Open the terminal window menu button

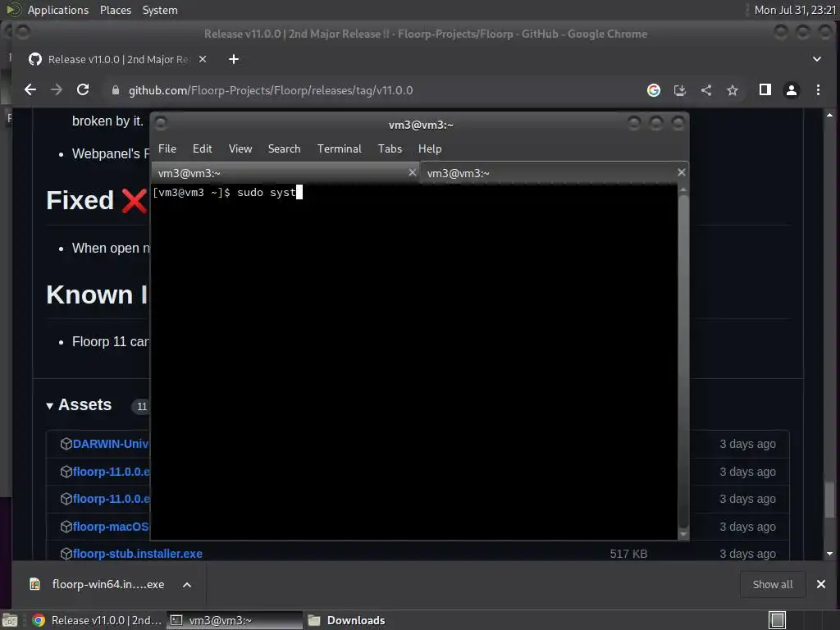click(x=160, y=124)
